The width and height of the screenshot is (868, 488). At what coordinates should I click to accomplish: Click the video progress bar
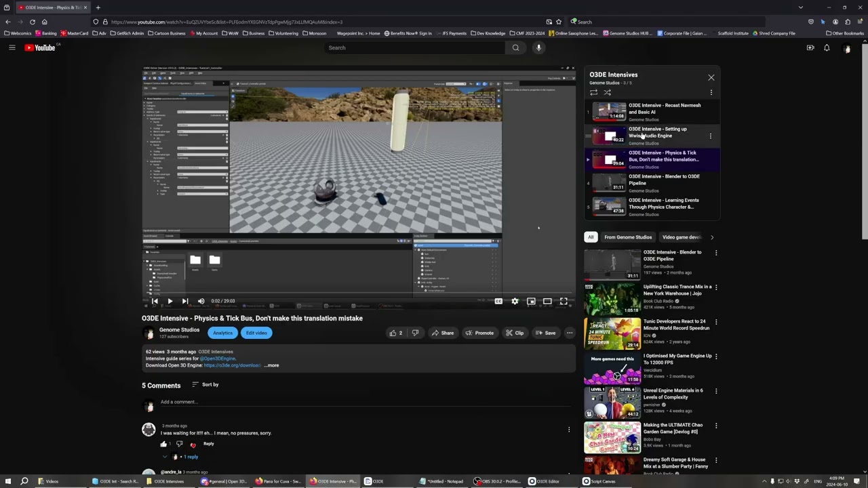click(358, 293)
